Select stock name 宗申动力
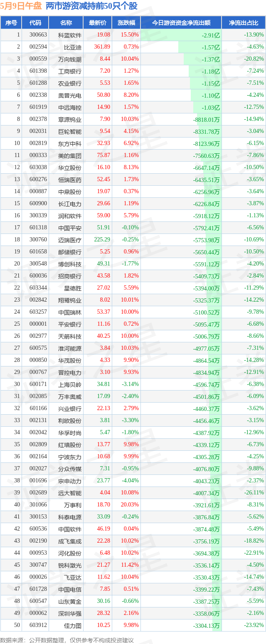The width and height of the screenshot is (266, 644). pos(70,481)
